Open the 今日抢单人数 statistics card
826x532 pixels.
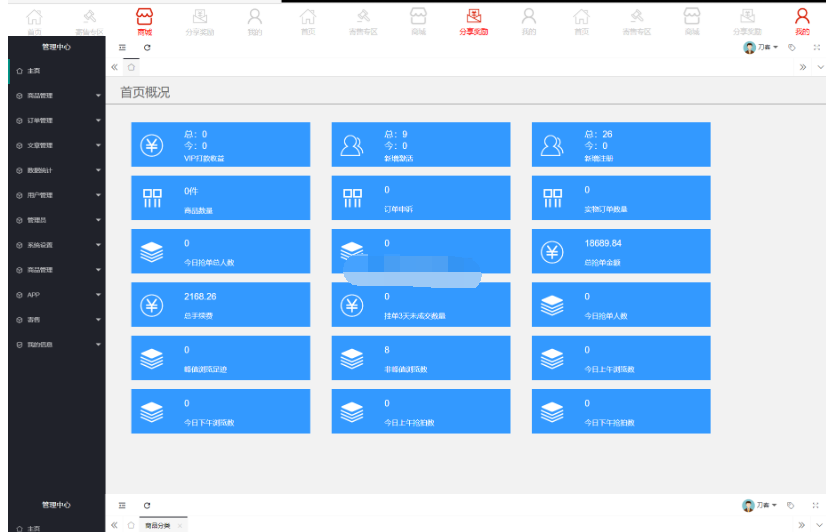click(x=620, y=305)
